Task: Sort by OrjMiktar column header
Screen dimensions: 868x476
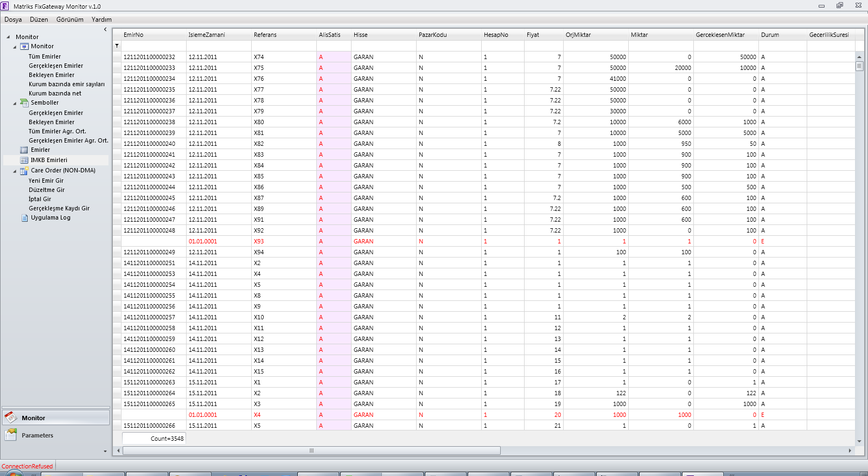Action: click(x=596, y=35)
